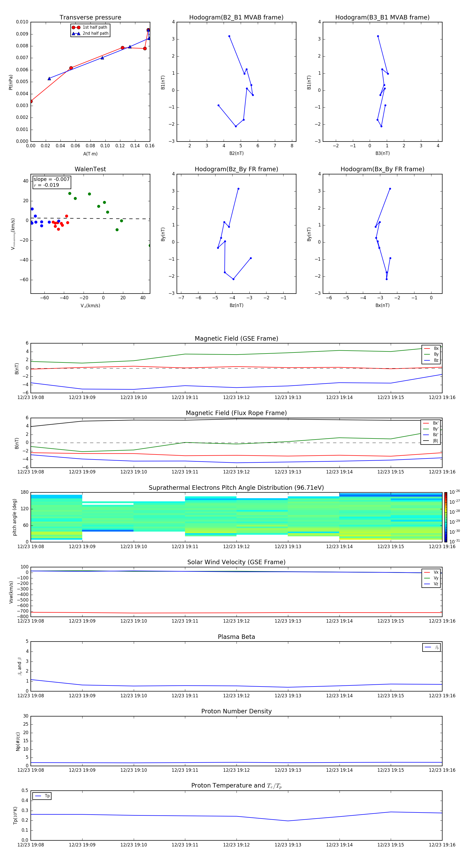473x868 pixels.
Task: Click the 'Bz(nT)' x-axis label
Action: pos(236,305)
